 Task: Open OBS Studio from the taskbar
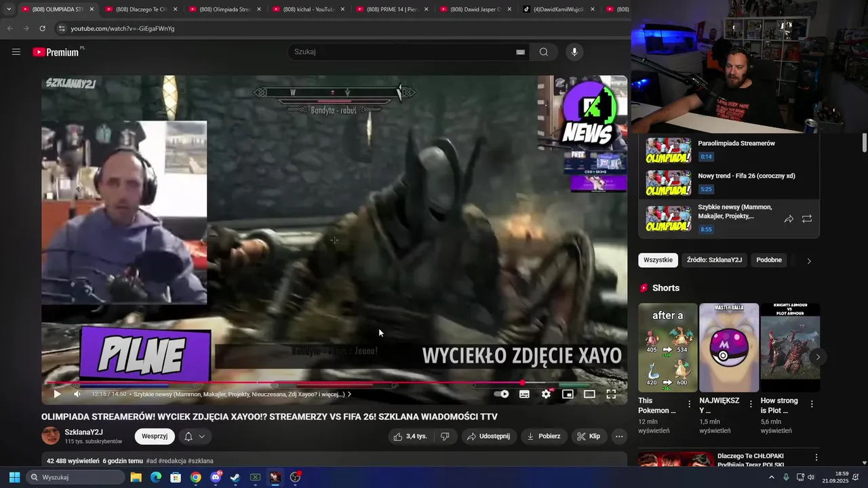click(x=295, y=477)
